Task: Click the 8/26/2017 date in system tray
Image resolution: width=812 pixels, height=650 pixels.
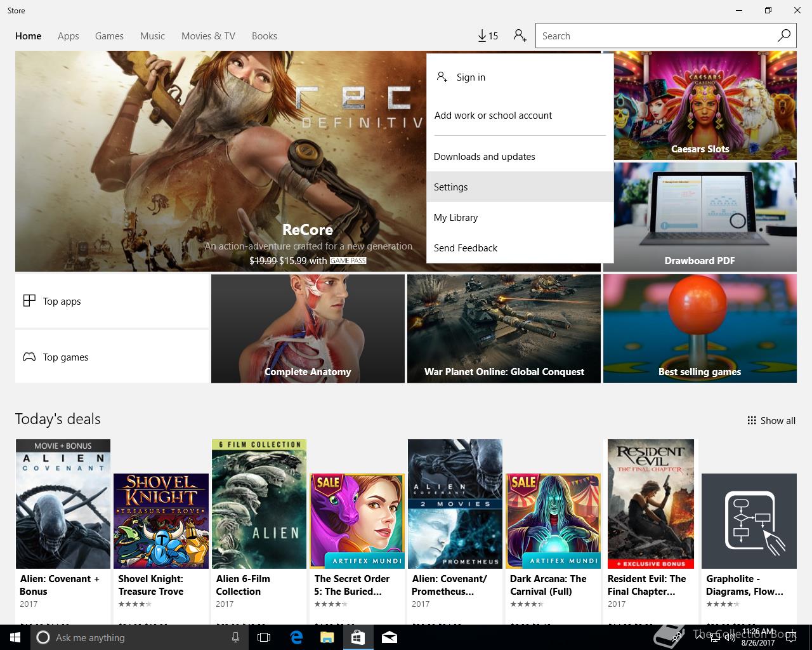Action: point(758,643)
